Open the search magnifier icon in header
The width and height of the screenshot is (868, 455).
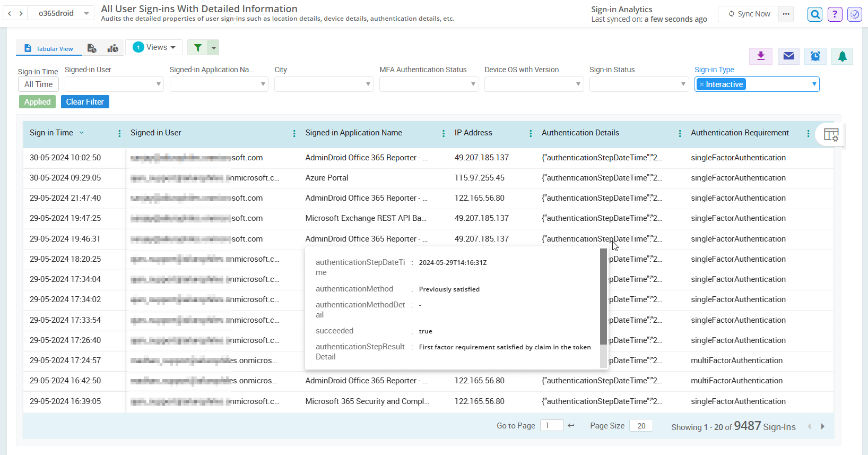815,14
